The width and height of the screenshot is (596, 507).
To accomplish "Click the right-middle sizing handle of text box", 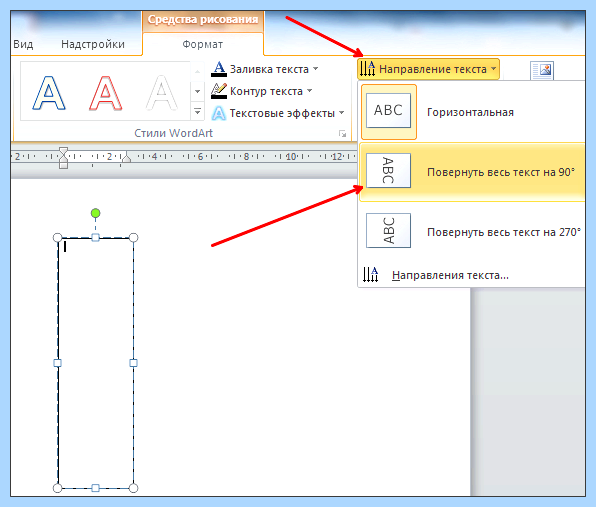I will tap(133, 363).
